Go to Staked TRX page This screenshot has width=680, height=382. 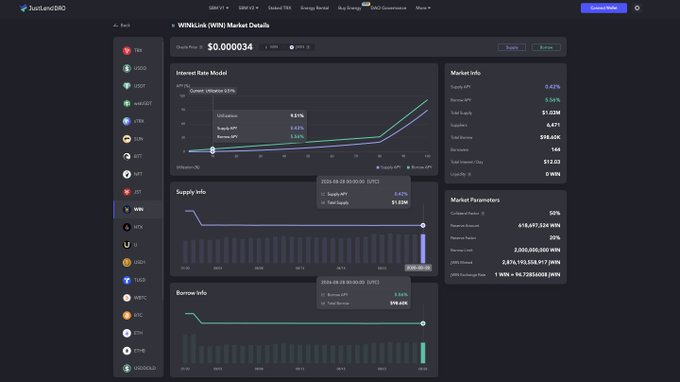pyautogui.click(x=280, y=8)
